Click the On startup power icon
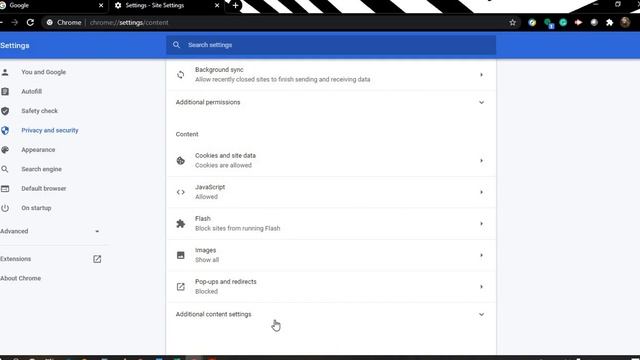This screenshot has width=640, height=360. point(5,208)
